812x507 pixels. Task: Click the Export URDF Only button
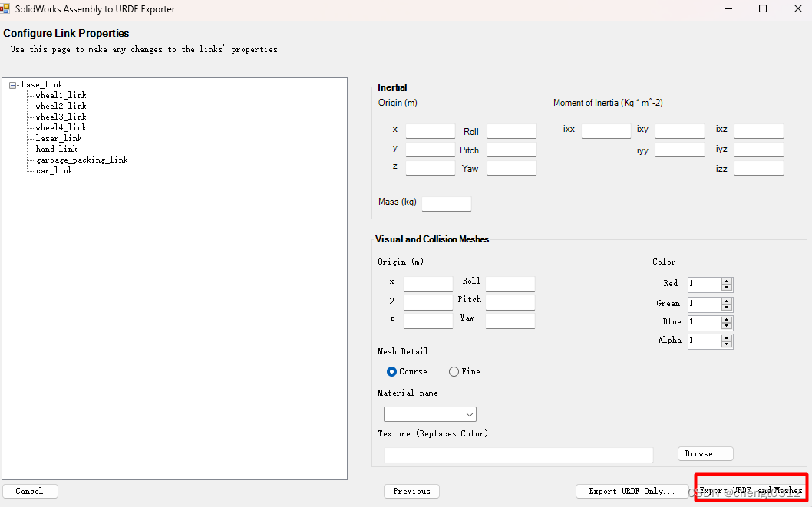coord(632,491)
